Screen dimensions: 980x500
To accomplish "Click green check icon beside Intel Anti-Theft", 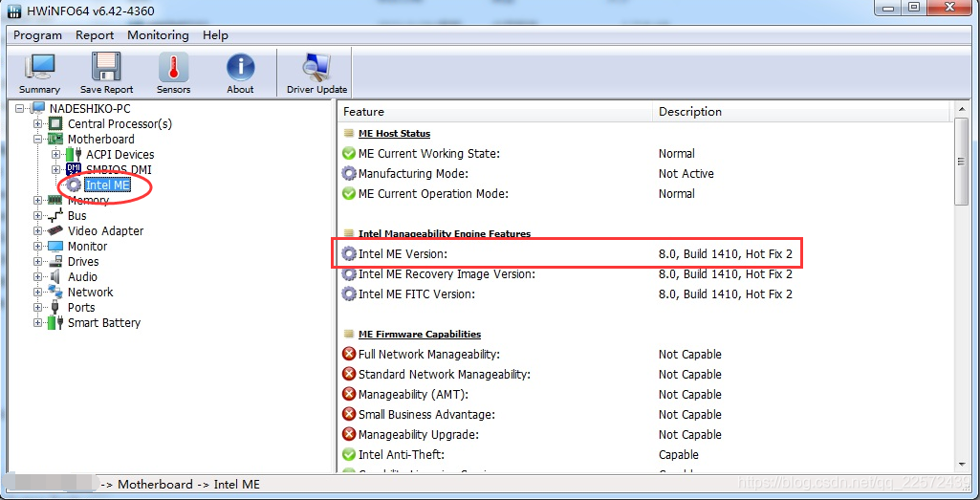I will (x=349, y=455).
